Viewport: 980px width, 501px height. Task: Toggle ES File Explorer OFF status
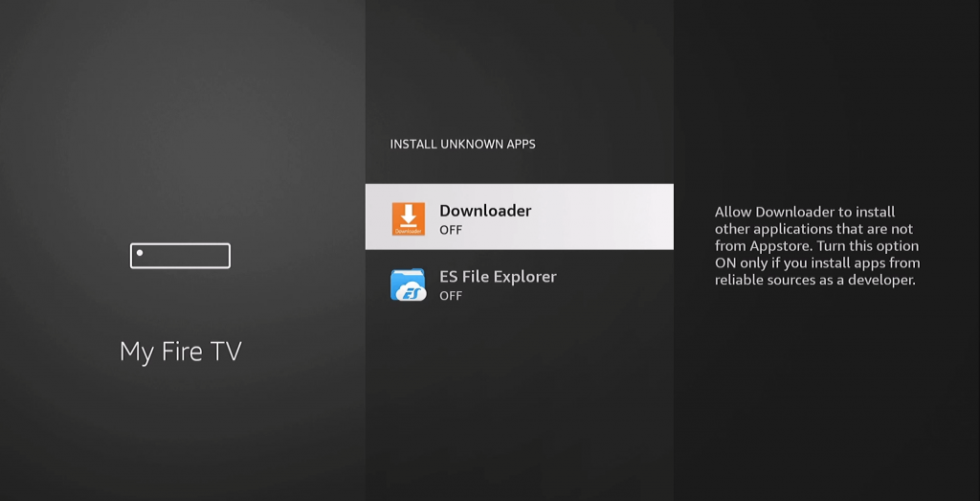coord(451,295)
